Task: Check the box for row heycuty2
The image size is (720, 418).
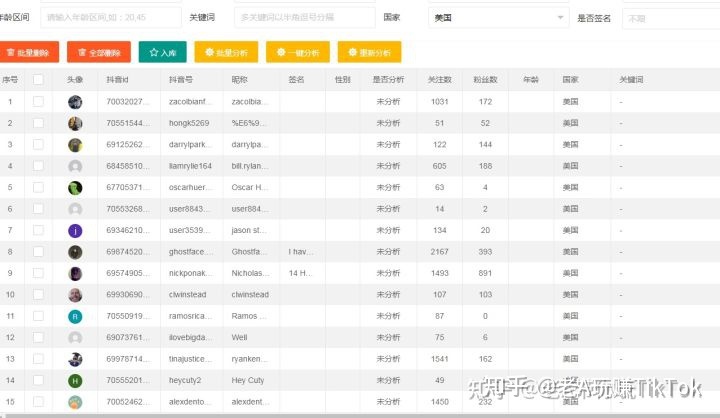Action: pyautogui.click(x=38, y=380)
